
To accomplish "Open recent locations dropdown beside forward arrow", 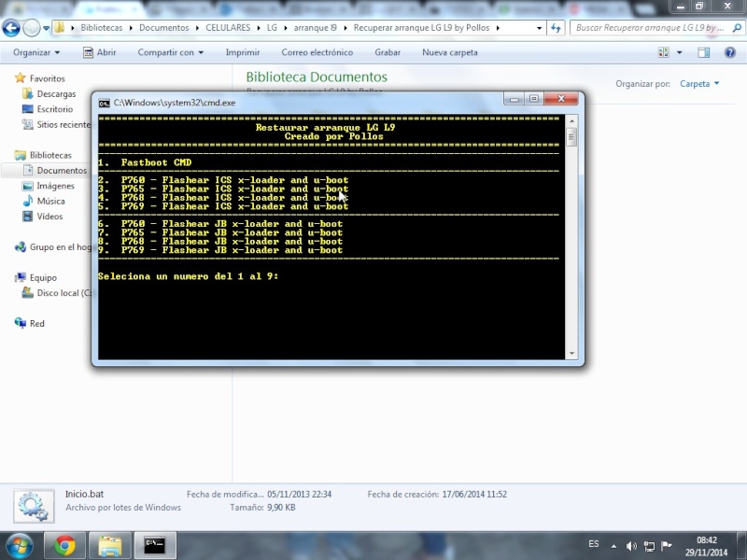I will pyautogui.click(x=46, y=29).
